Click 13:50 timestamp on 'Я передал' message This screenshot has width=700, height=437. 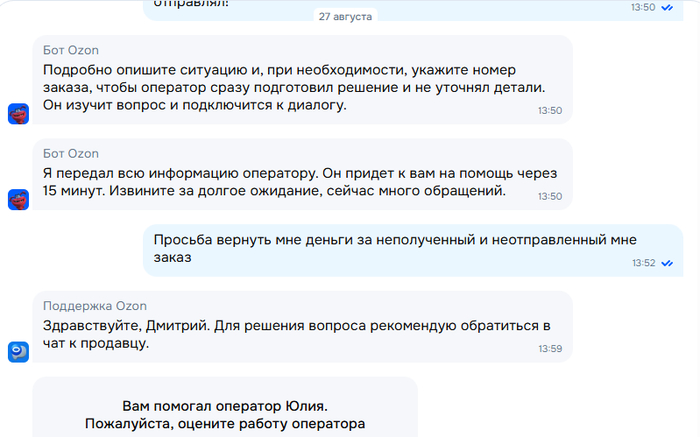click(550, 196)
